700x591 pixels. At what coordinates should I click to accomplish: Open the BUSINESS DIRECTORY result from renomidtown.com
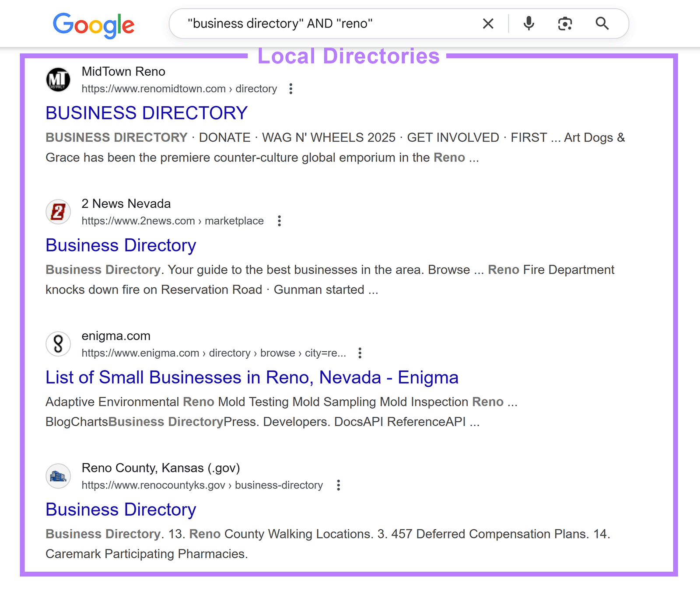(146, 113)
